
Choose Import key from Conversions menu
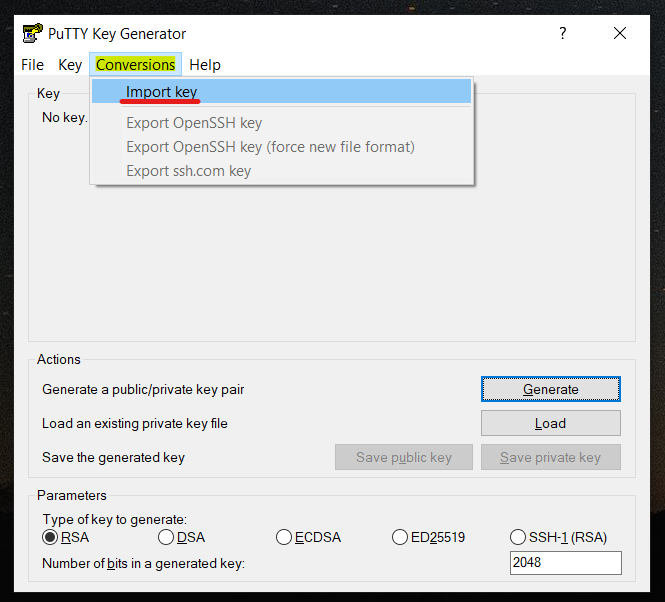[x=162, y=92]
